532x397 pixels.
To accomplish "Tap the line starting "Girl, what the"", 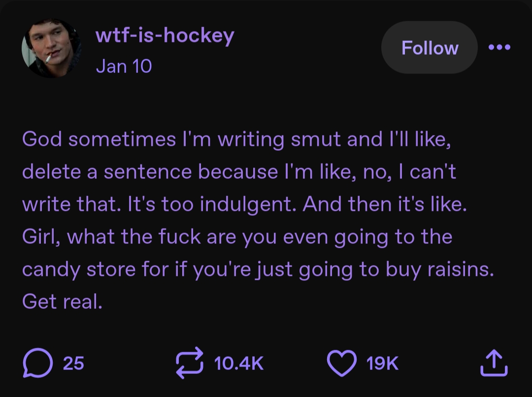I will pos(236,237).
